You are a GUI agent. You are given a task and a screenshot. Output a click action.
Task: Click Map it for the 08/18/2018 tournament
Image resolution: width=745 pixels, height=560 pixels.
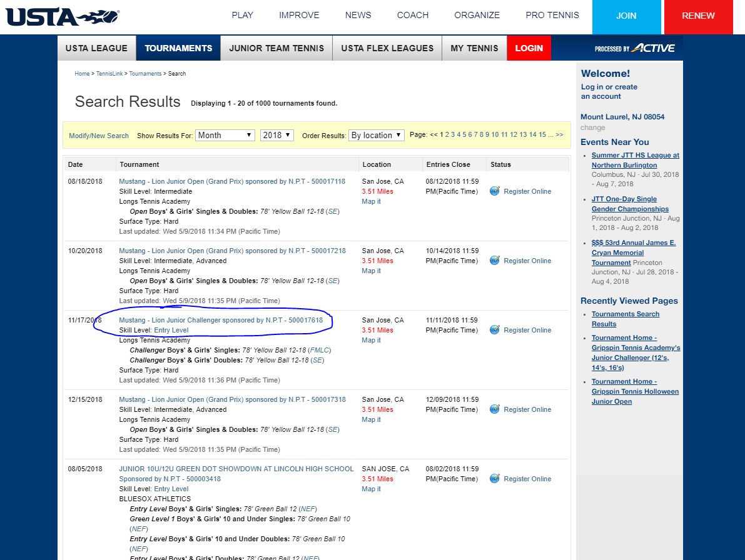coord(371,201)
